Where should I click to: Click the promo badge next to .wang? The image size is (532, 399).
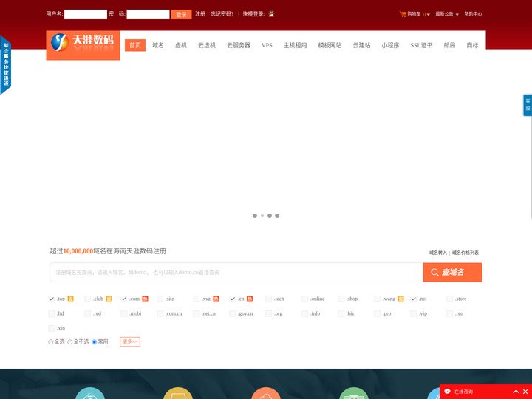(400, 299)
